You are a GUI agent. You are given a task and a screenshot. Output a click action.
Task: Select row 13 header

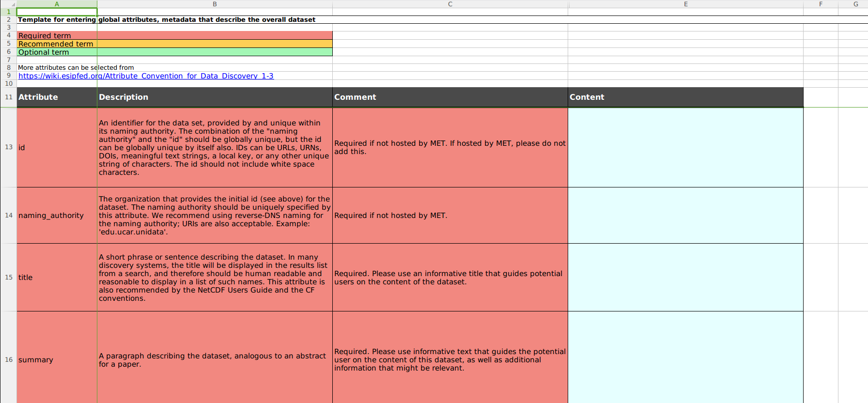click(x=8, y=147)
